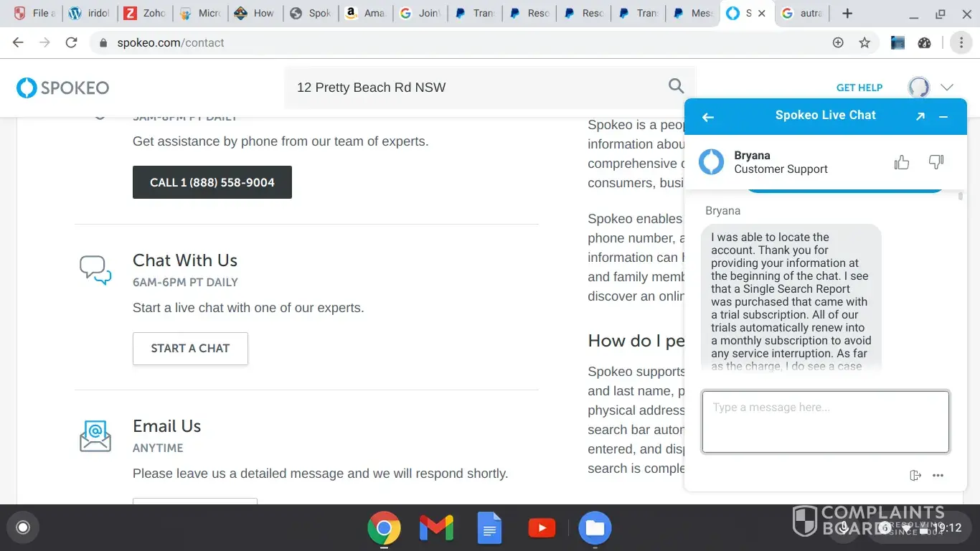Image resolution: width=980 pixels, height=551 pixels.
Task: Open chat more options ellipsis
Action: pos(938,475)
